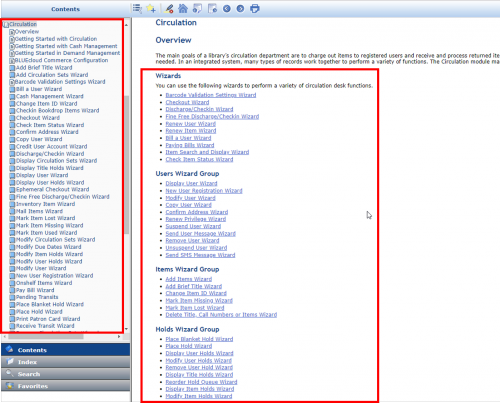This screenshot has width=500, height=403.
Task: Click the Holds Wizard Group heading
Action: pos(187,329)
